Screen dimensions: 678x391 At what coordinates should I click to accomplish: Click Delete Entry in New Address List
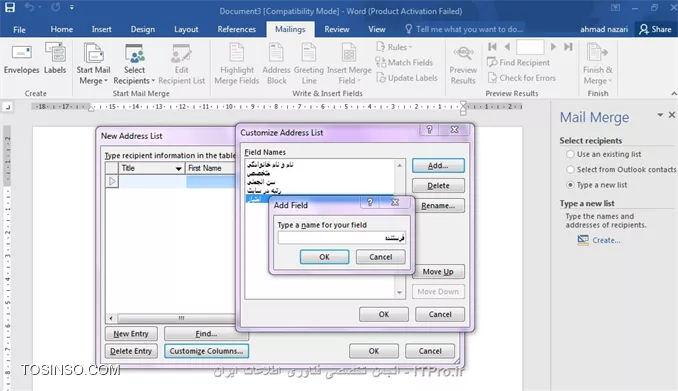click(x=131, y=351)
